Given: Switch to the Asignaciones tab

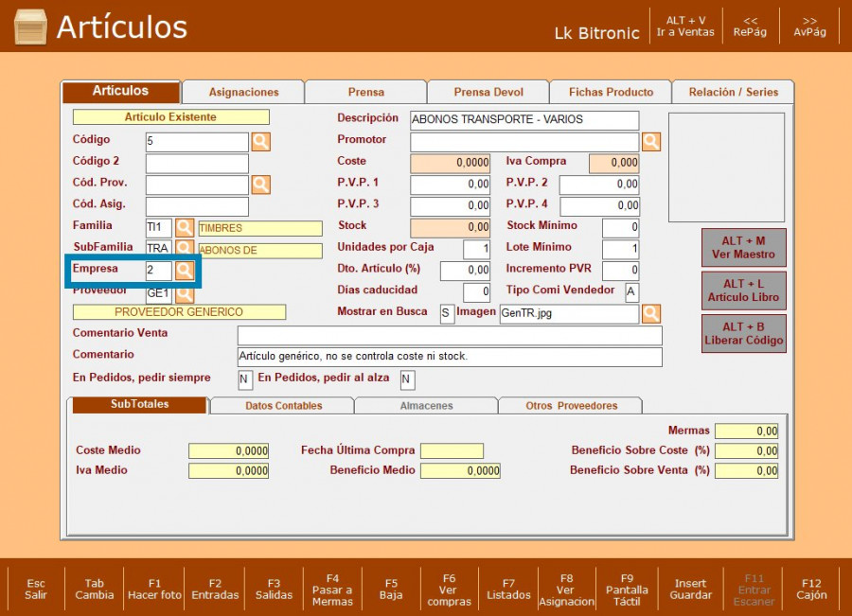Looking at the screenshot, I should pos(243,93).
